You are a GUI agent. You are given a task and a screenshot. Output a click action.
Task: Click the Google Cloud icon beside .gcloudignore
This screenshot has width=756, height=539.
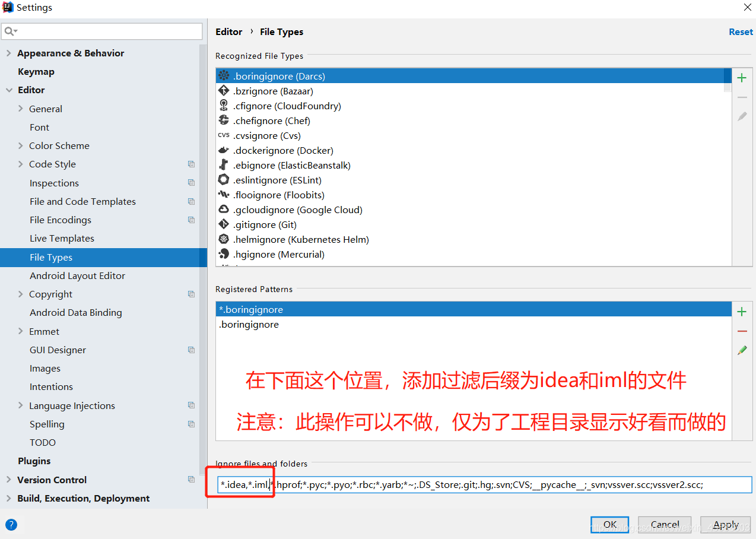224,210
